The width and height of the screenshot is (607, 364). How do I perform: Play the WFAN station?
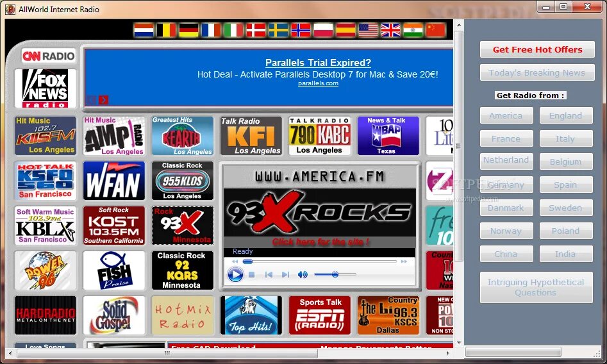[x=114, y=181]
